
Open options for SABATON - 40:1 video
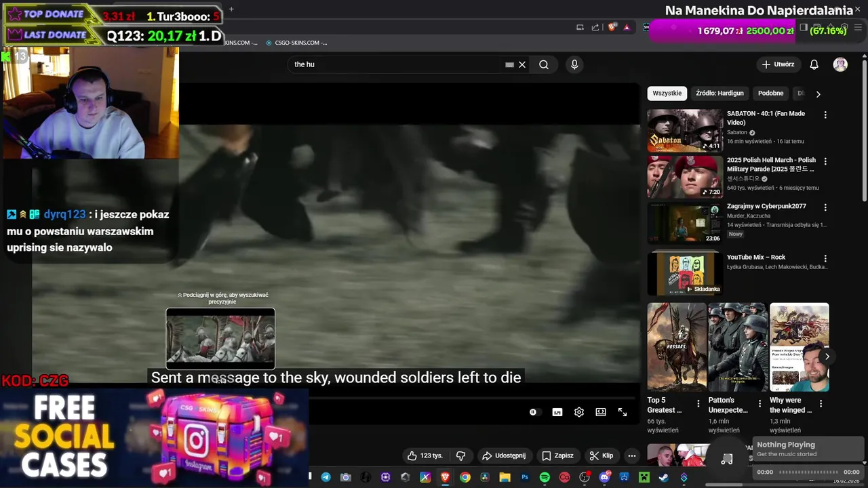825,115
